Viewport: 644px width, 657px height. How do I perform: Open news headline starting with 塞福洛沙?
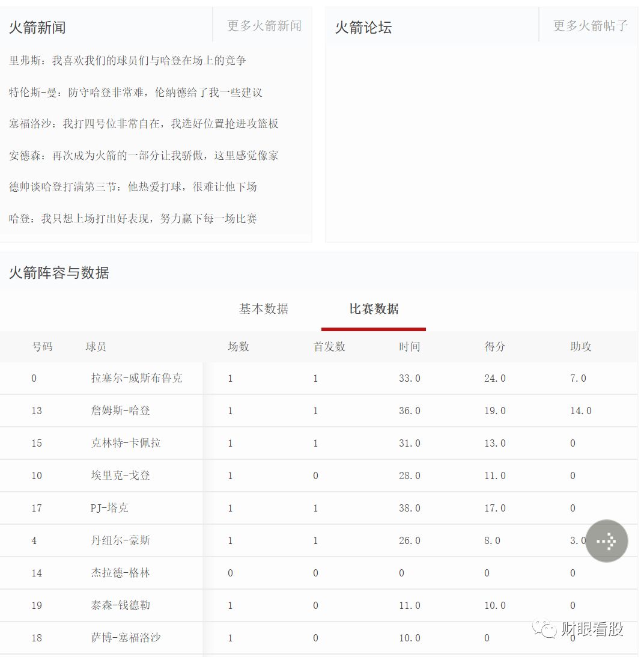click(144, 124)
